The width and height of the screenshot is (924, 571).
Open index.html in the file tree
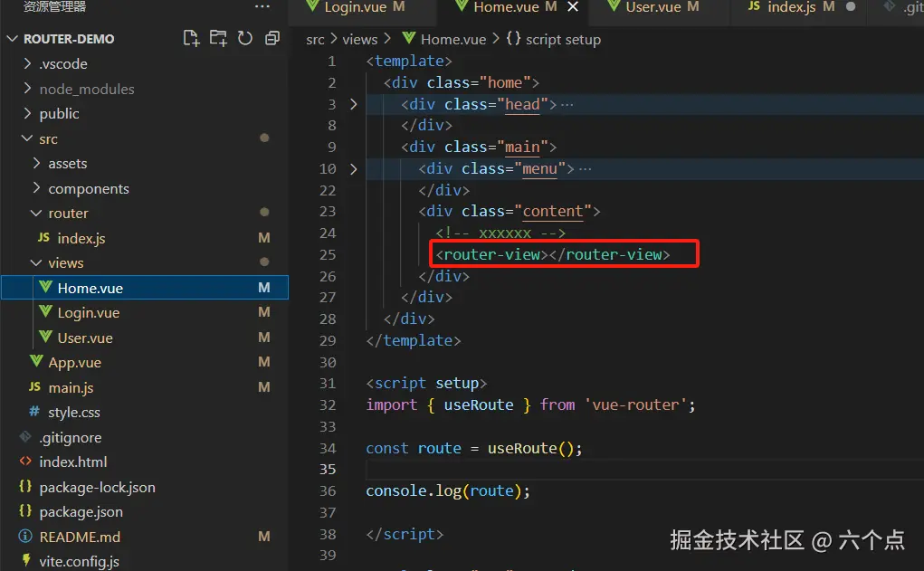[145, 462]
